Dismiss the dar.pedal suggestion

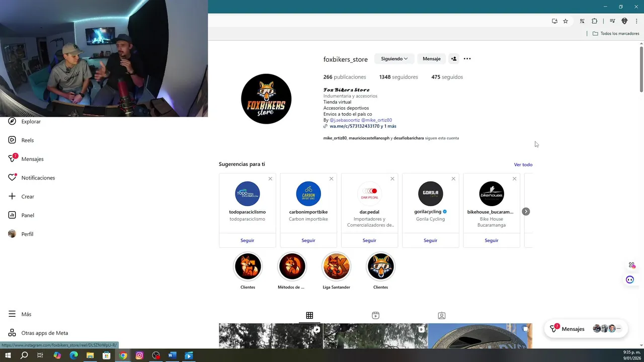(x=392, y=178)
